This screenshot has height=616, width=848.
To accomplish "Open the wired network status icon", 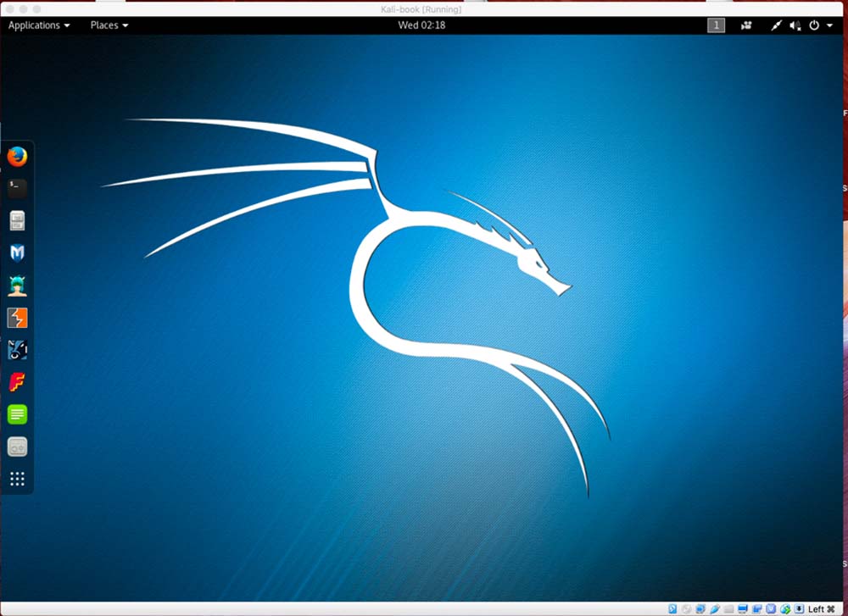I will (x=776, y=25).
